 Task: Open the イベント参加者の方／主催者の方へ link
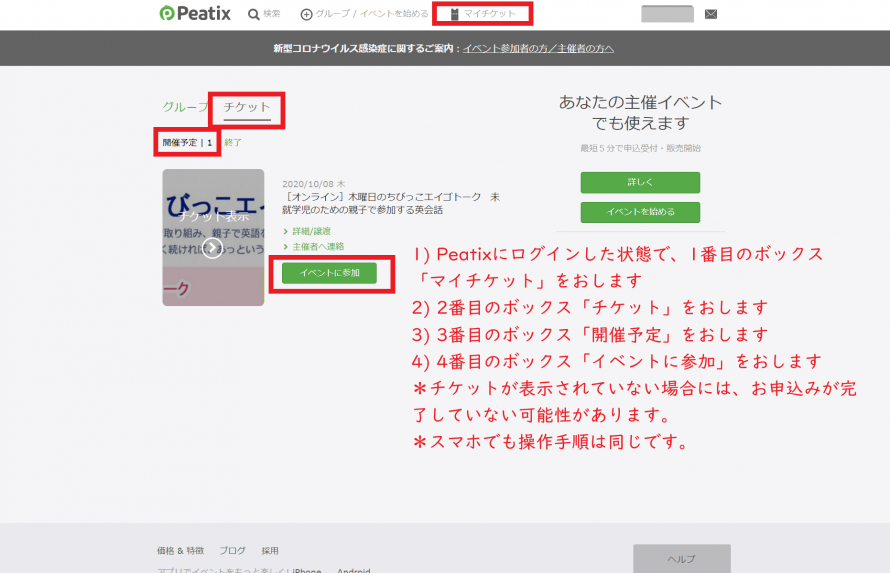pyautogui.click(x=538, y=49)
